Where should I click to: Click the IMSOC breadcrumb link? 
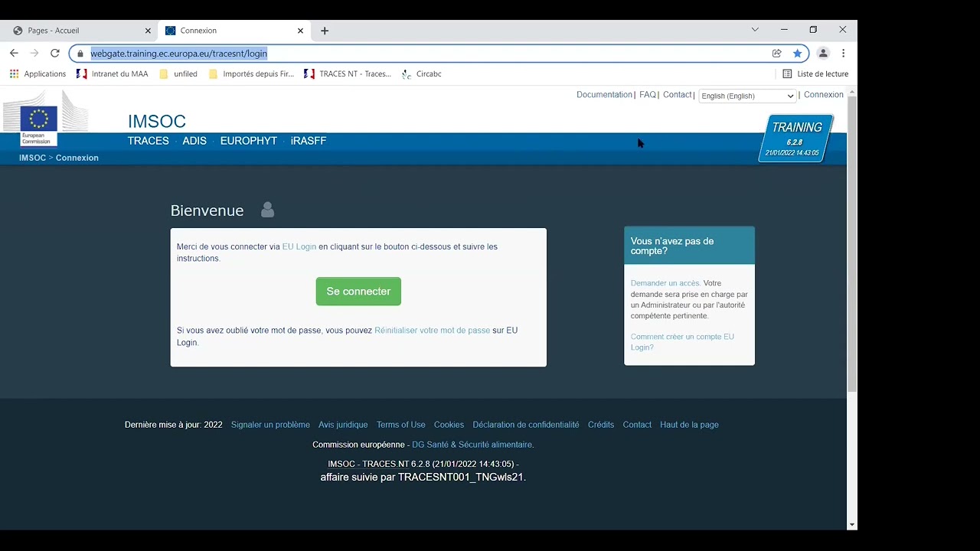[x=32, y=158]
